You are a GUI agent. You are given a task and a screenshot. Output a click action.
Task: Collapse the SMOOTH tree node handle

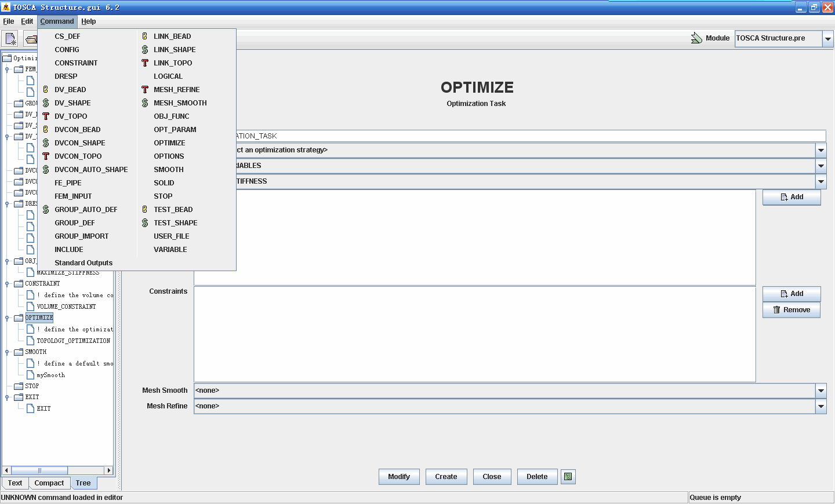[x=7, y=352]
